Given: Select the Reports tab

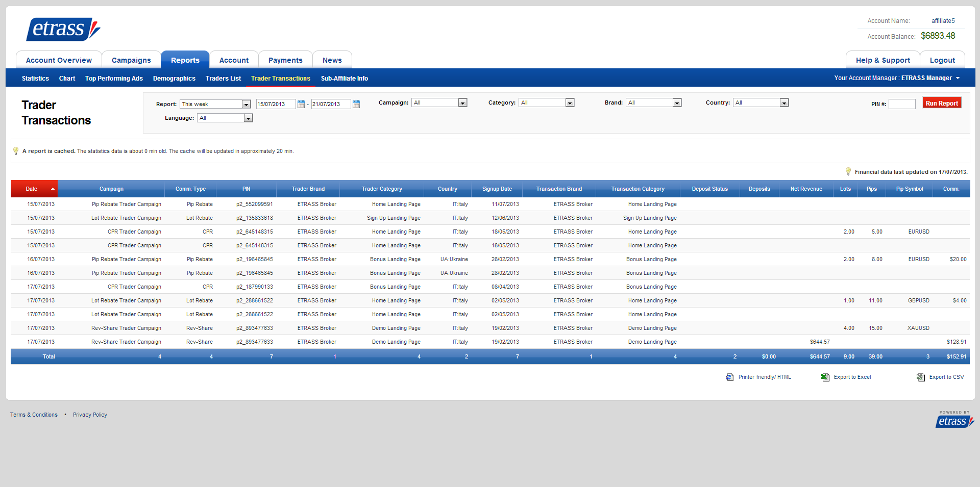Looking at the screenshot, I should point(185,60).
